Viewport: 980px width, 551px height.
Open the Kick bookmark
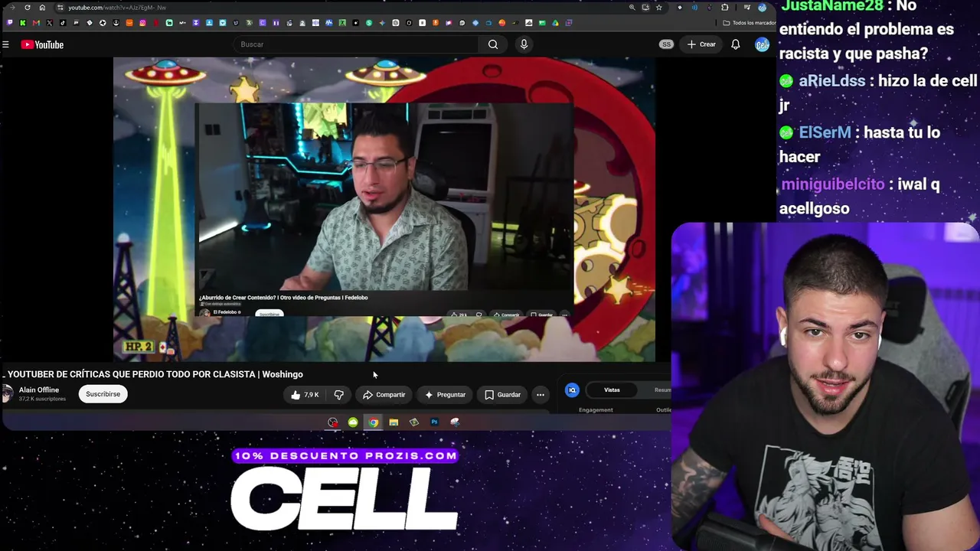click(x=23, y=23)
